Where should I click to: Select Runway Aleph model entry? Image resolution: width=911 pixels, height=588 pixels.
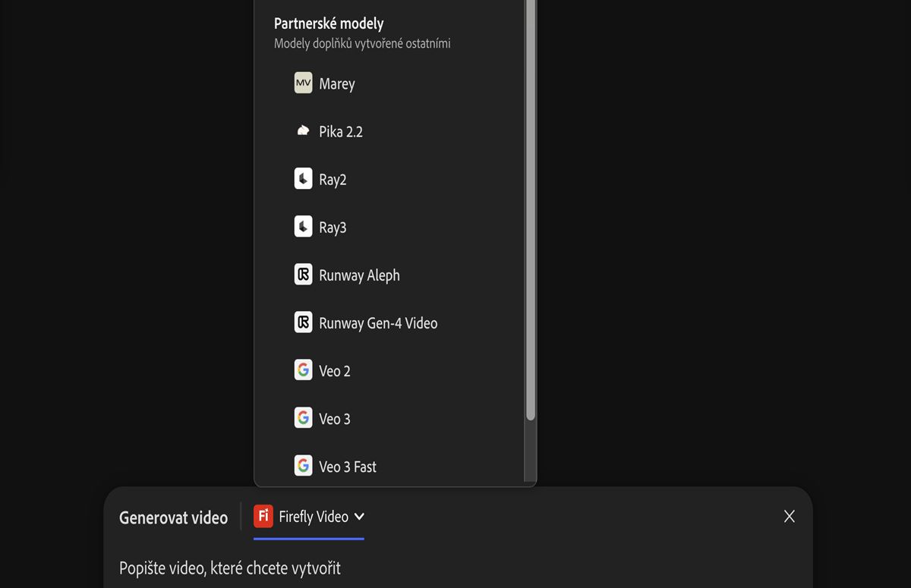pos(359,275)
